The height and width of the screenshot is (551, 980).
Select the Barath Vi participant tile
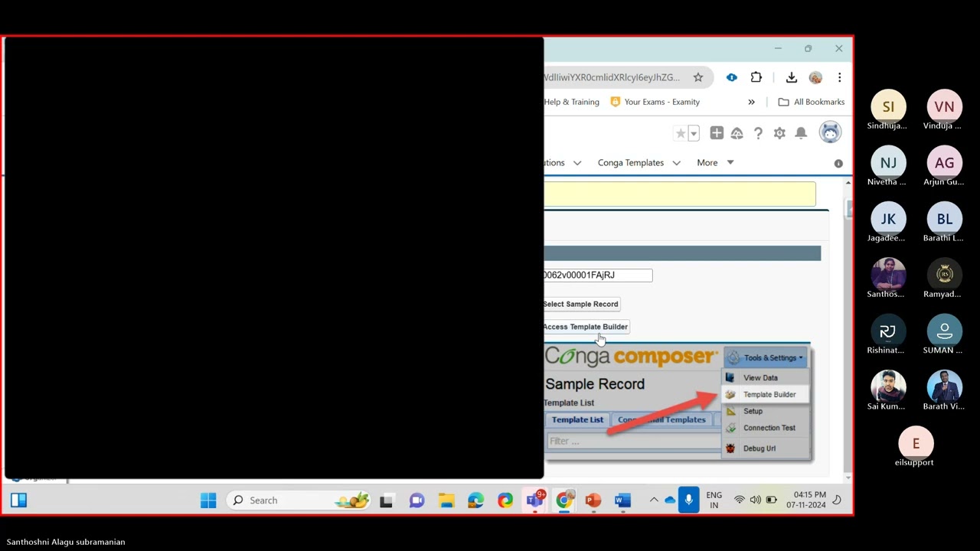tap(944, 392)
